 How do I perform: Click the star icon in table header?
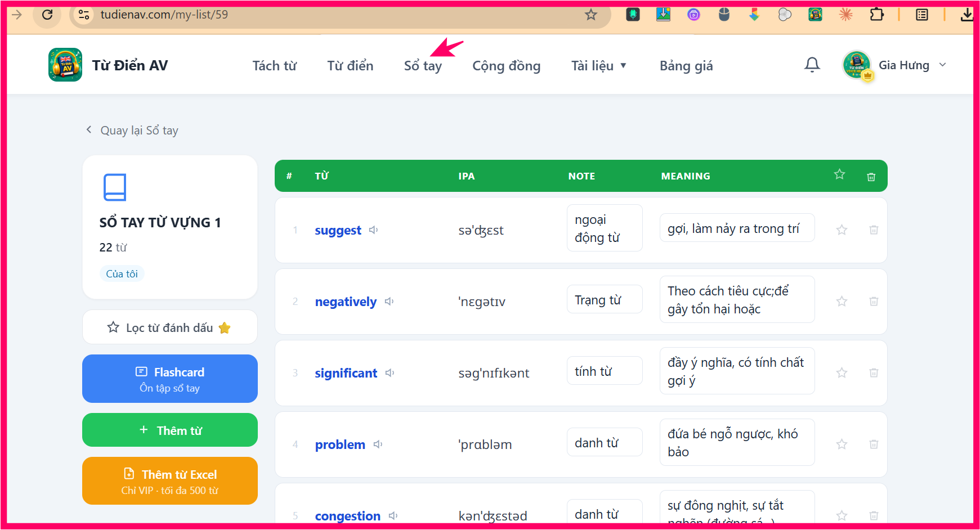click(839, 174)
